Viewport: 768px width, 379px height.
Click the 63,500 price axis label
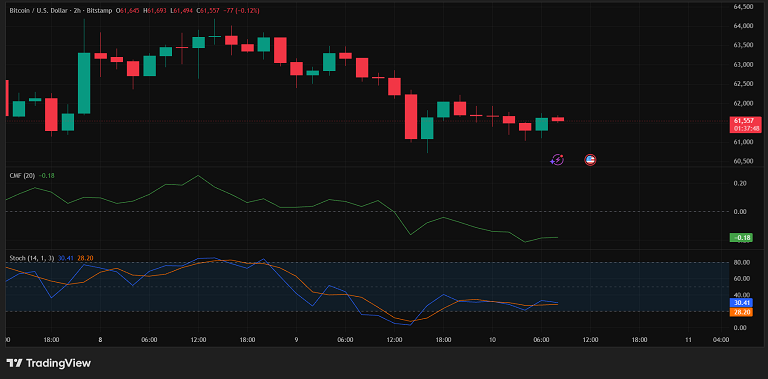(x=744, y=45)
